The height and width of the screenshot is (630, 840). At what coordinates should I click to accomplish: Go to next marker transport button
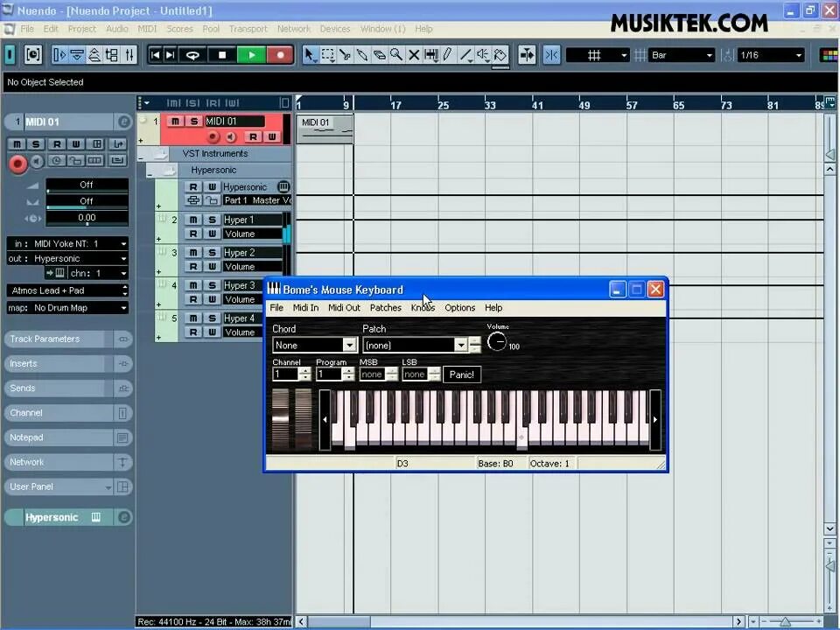click(x=171, y=54)
